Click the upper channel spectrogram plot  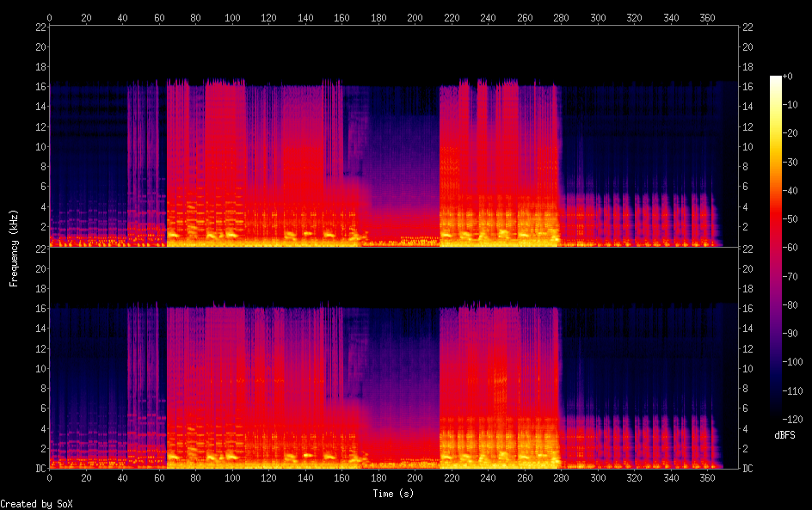click(x=394, y=136)
